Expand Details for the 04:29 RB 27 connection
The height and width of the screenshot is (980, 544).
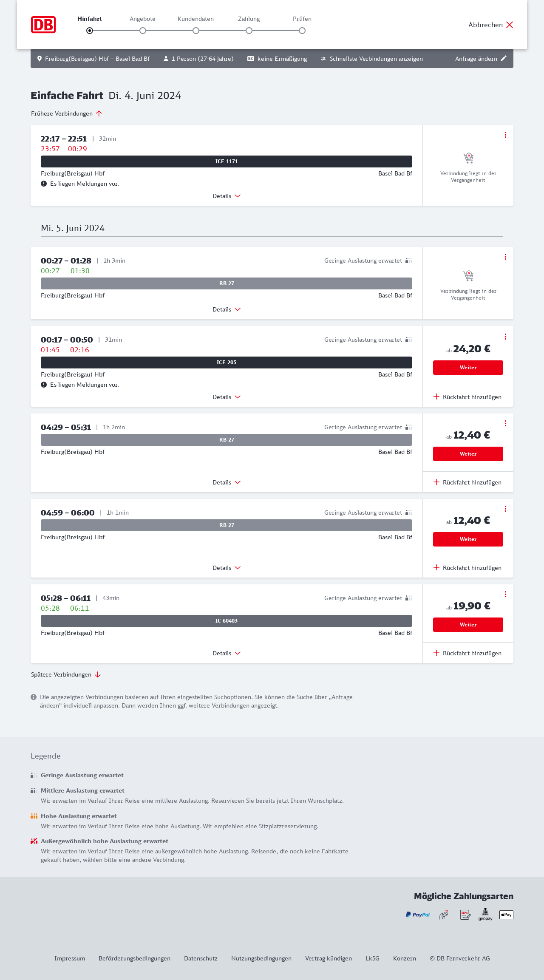coord(227,482)
